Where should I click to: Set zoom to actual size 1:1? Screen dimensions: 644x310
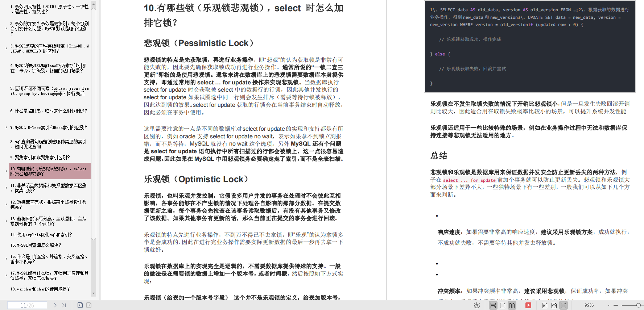click(x=545, y=305)
